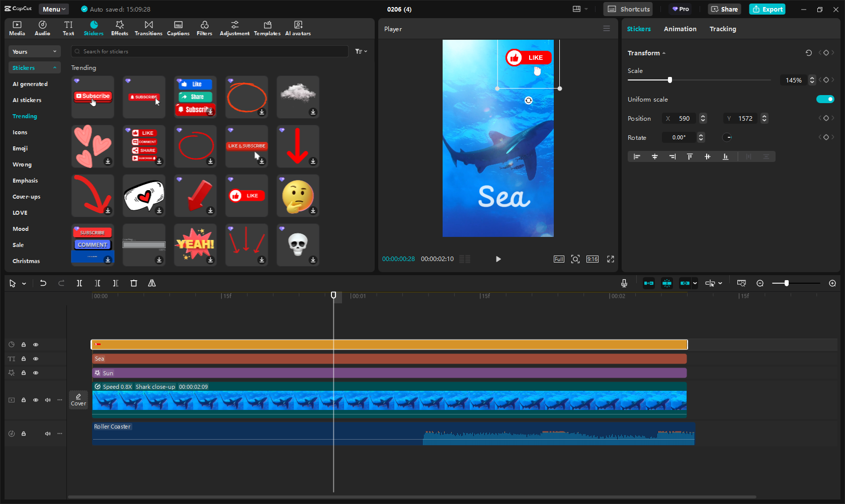Undo the last action

coord(43,283)
